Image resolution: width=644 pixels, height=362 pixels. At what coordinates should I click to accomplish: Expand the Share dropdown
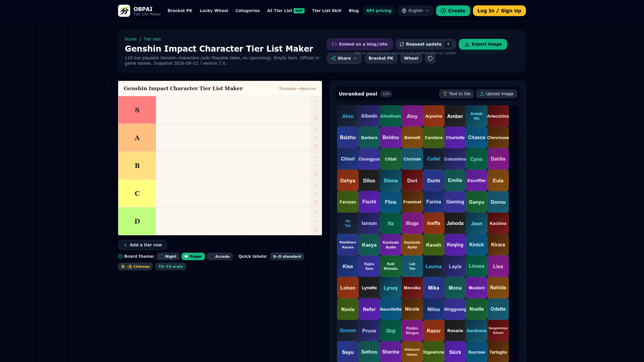(x=344, y=58)
